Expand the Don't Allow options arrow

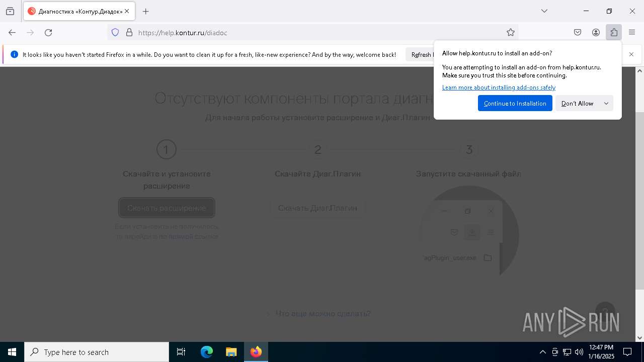tap(606, 104)
